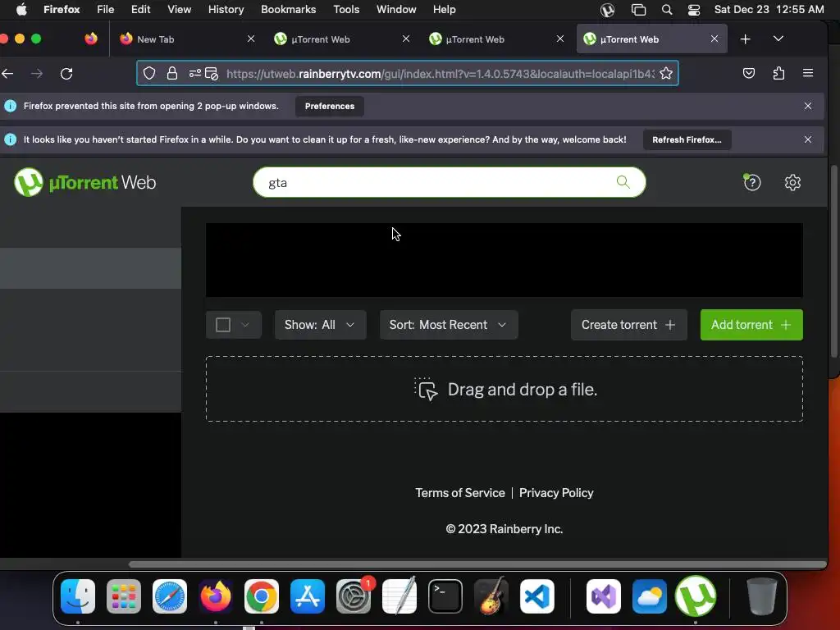Dismiss the Refresh Firefox notification bar

pyautogui.click(x=807, y=139)
